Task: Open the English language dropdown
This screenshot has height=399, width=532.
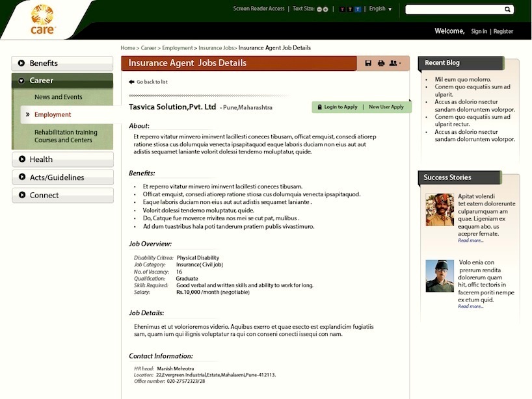Action: (380, 9)
